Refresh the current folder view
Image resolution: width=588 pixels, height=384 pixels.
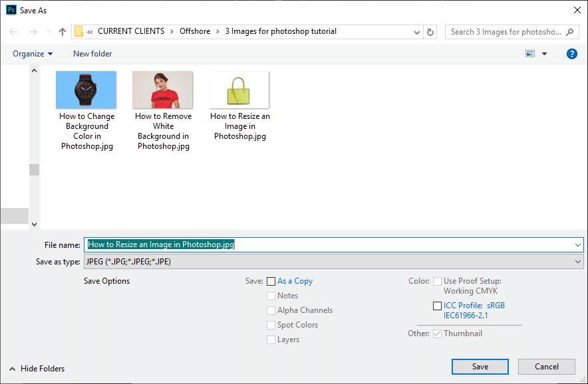point(431,32)
